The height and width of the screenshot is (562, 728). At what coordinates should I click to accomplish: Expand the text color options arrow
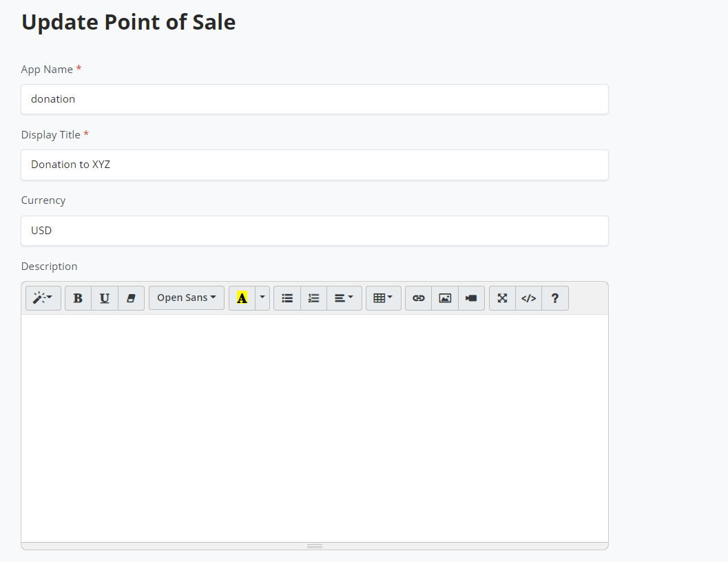(x=262, y=298)
